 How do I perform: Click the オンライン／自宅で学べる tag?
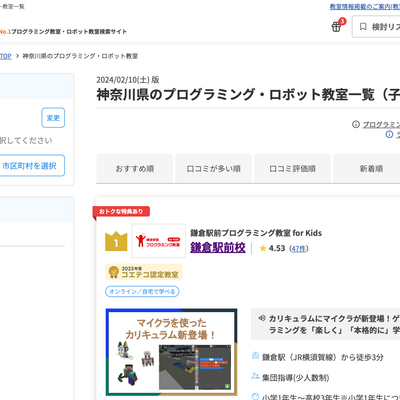pyautogui.click(x=142, y=292)
